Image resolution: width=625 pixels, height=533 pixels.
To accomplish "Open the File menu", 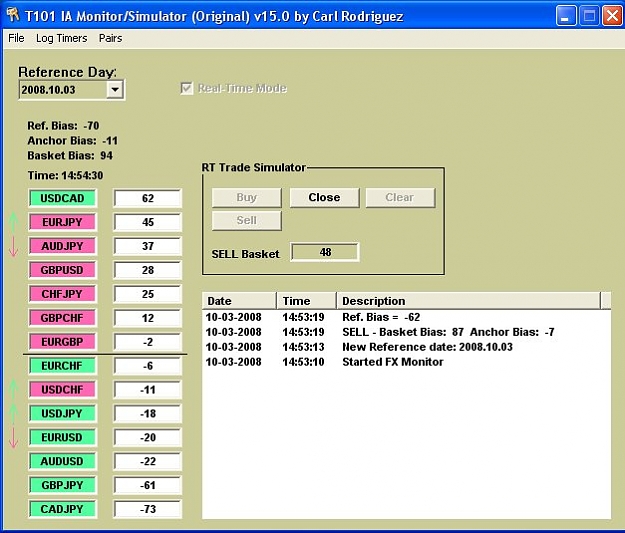I will pyautogui.click(x=16, y=38).
